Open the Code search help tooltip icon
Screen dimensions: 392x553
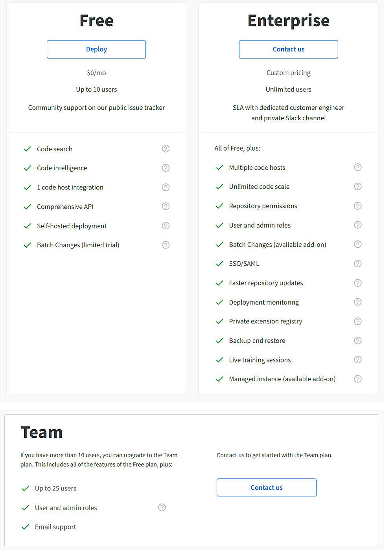(x=166, y=149)
